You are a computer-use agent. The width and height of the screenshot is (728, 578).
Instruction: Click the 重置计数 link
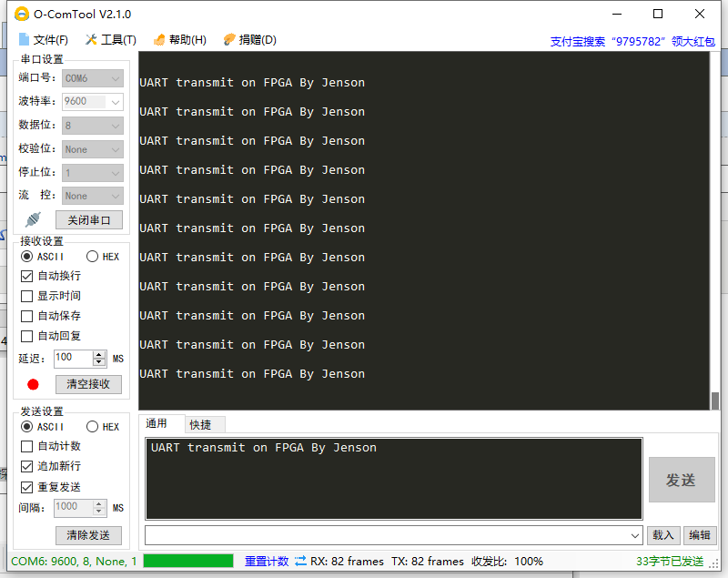[x=267, y=562]
